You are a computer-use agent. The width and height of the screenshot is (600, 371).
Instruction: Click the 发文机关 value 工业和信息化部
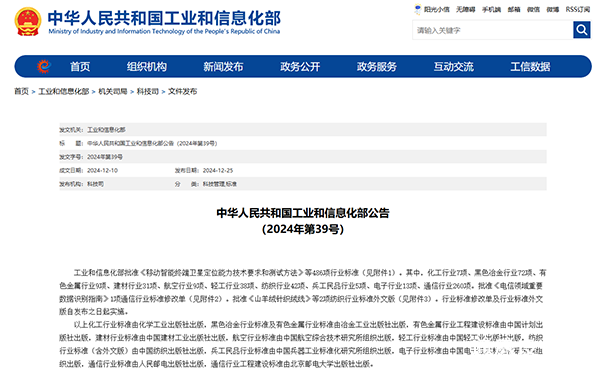point(106,130)
